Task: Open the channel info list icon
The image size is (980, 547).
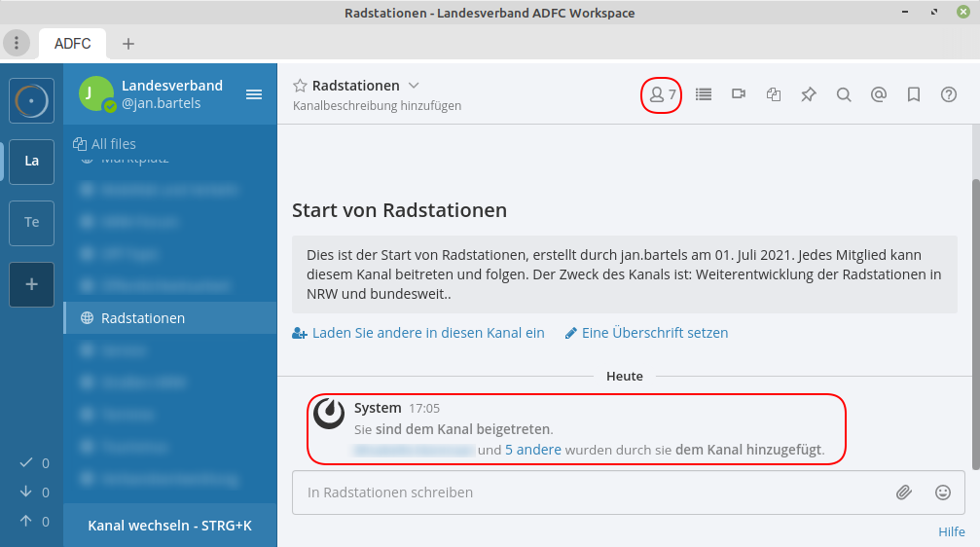Action: (x=704, y=94)
